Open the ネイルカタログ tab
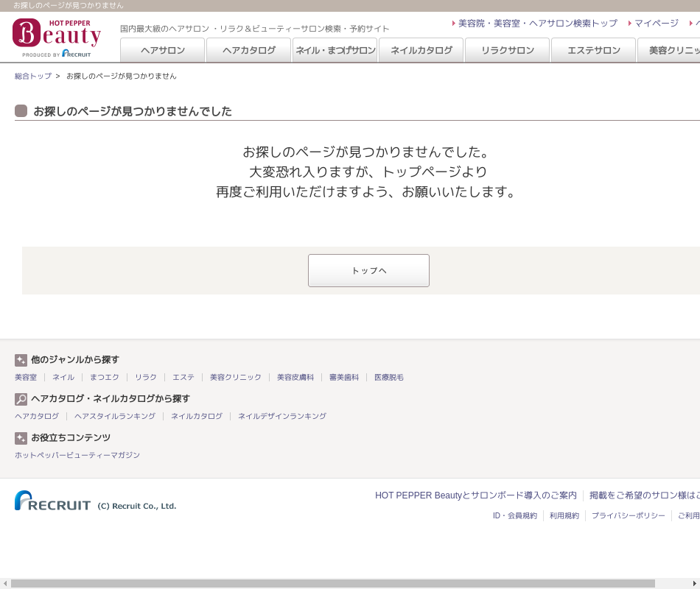This screenshot has height=589, width=700. tap(421, 50)
